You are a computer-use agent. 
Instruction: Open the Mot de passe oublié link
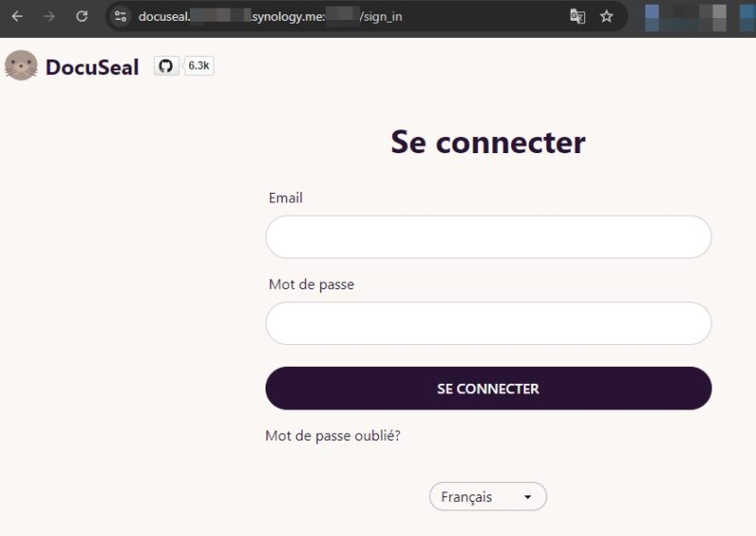[333, 436]
